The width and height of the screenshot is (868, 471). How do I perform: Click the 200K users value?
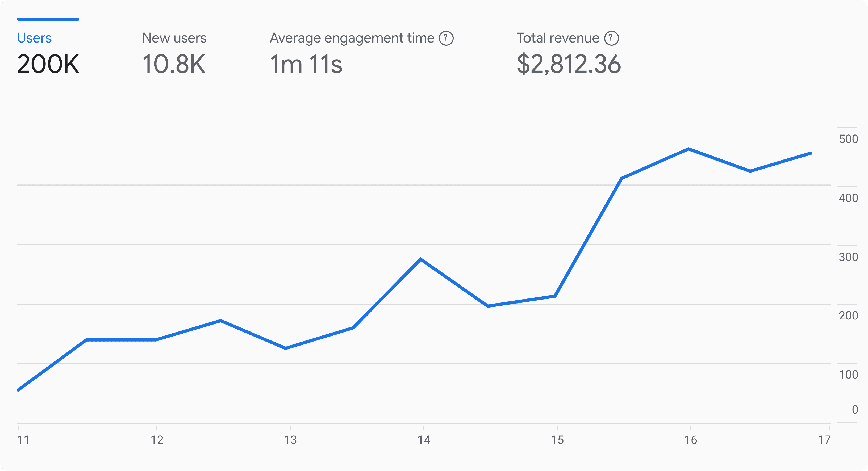click(48, 64)
